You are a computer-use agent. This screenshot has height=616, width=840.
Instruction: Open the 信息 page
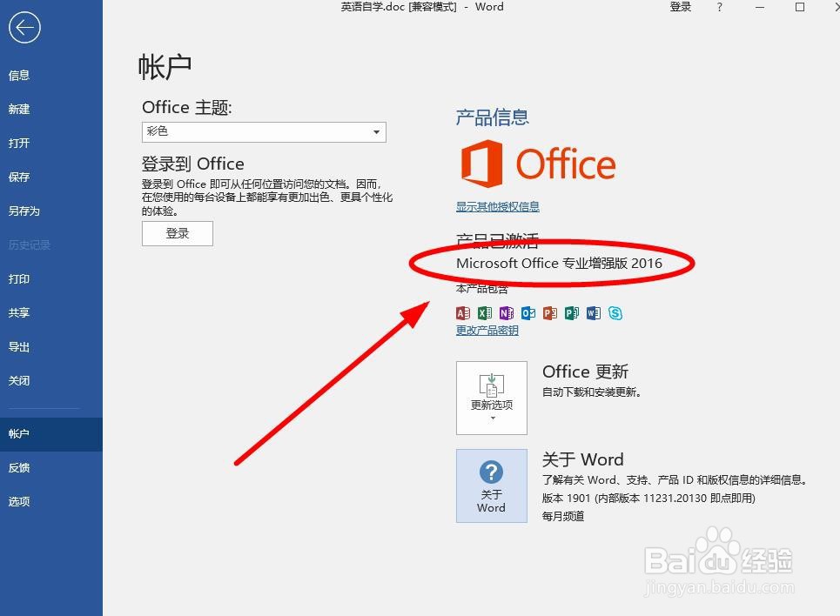19,76
